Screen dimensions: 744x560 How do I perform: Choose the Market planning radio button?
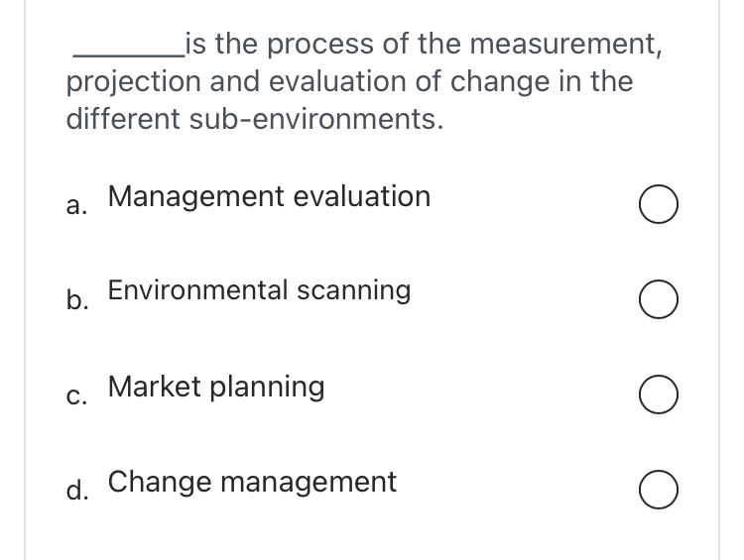click(x=660, y=395)
